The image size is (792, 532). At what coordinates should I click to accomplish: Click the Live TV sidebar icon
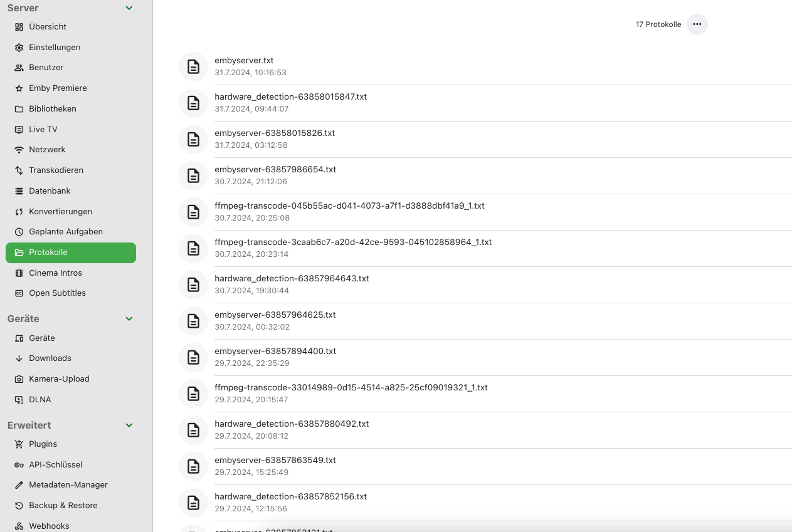point(19,130)
